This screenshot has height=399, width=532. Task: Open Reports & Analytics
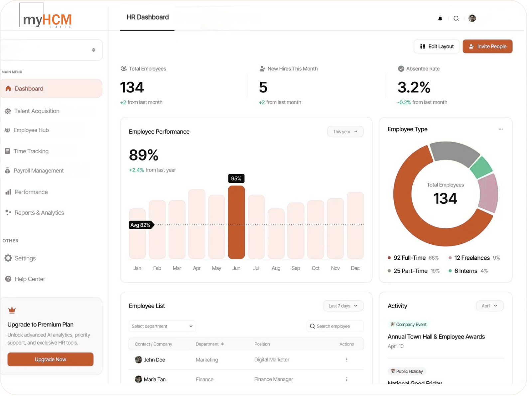point(39,212)
